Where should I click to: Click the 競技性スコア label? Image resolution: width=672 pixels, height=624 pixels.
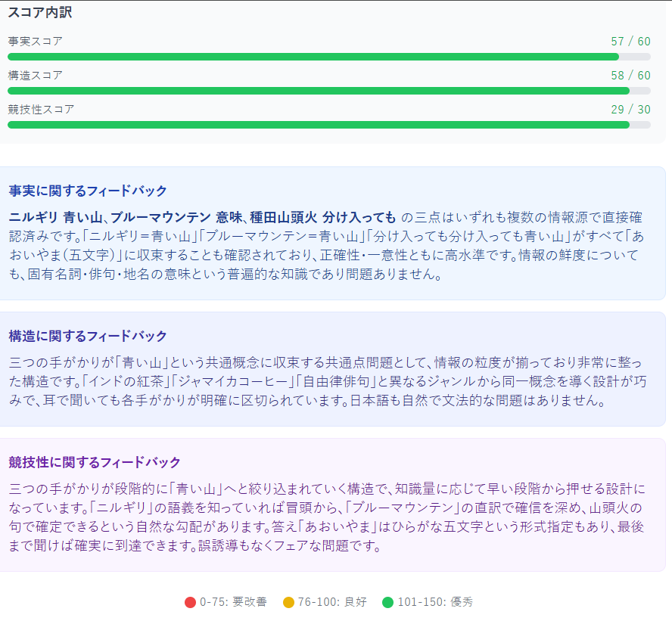pos(41,109)
